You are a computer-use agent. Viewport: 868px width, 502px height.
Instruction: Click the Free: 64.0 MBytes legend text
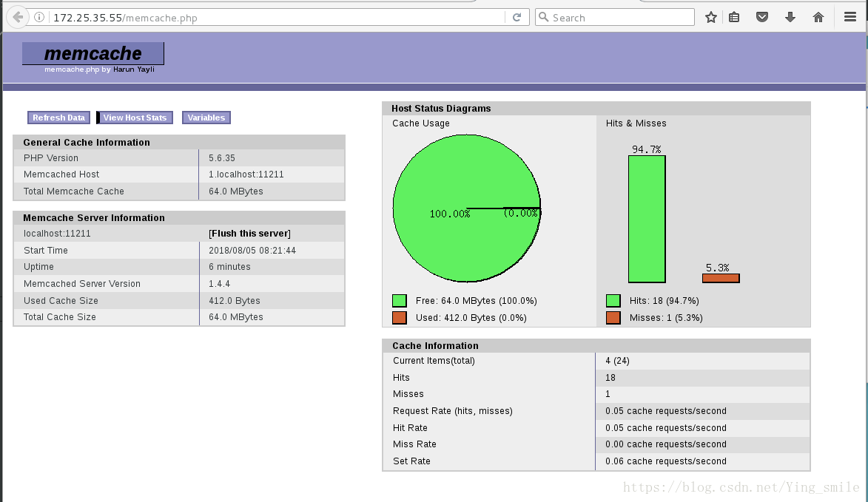click(476, 301)
